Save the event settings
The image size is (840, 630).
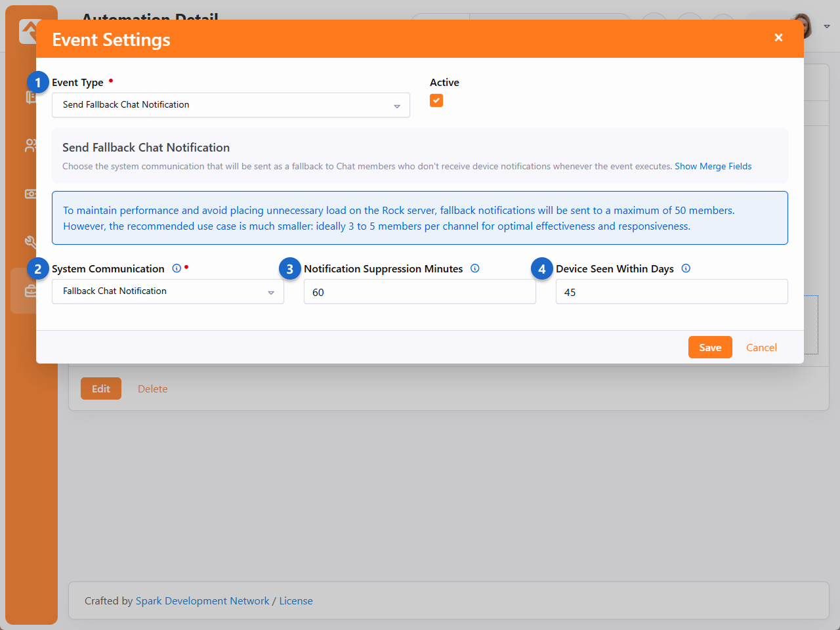point(710,347)
